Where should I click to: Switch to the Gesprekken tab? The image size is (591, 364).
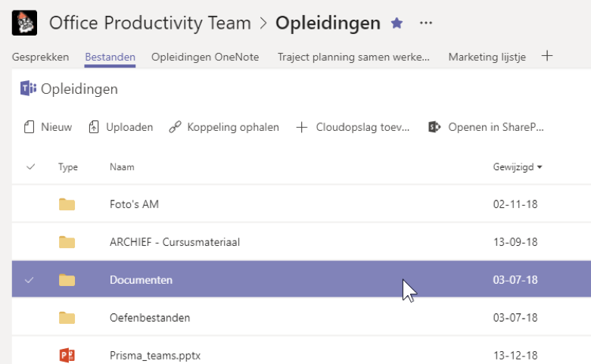coord(40,57)
